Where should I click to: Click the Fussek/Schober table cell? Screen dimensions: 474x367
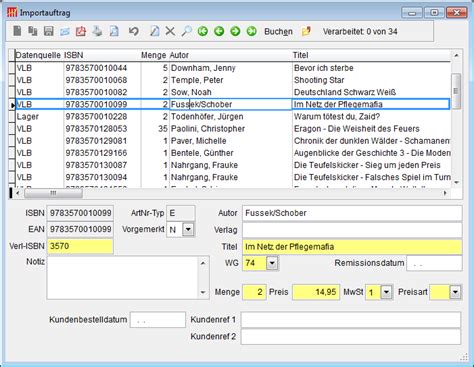coord(231,104)
